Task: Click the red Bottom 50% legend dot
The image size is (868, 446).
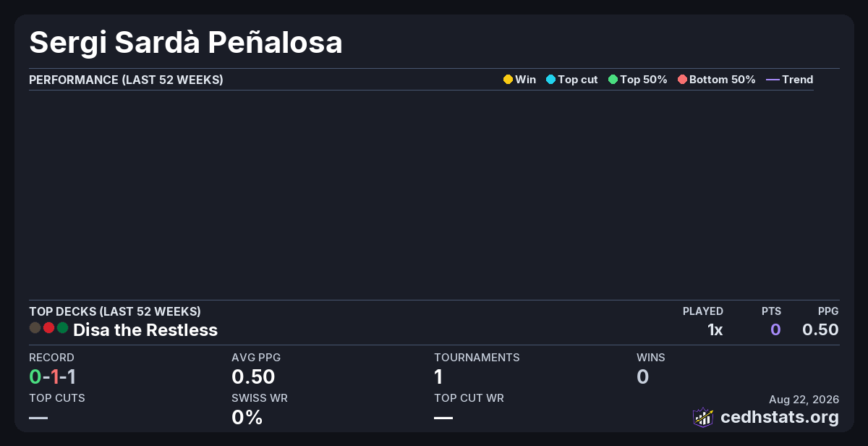Action: tap(682, 80)
